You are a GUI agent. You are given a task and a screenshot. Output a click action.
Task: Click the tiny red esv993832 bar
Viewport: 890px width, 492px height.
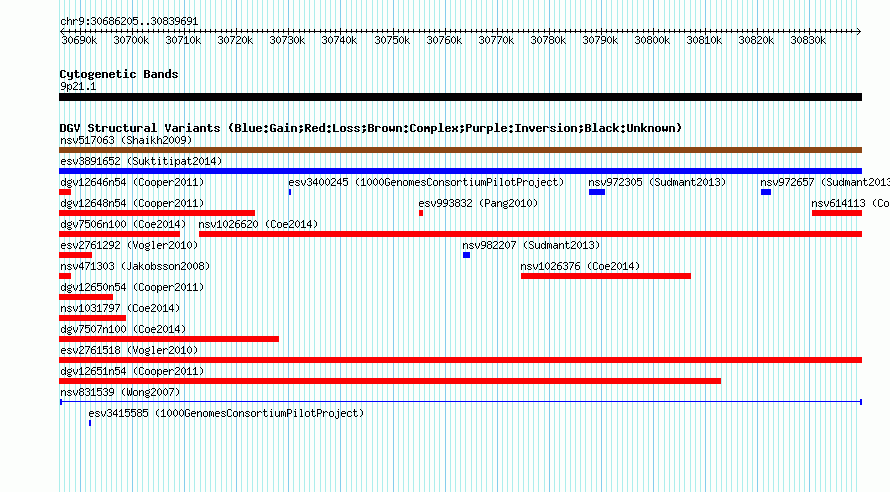[421, 213]
